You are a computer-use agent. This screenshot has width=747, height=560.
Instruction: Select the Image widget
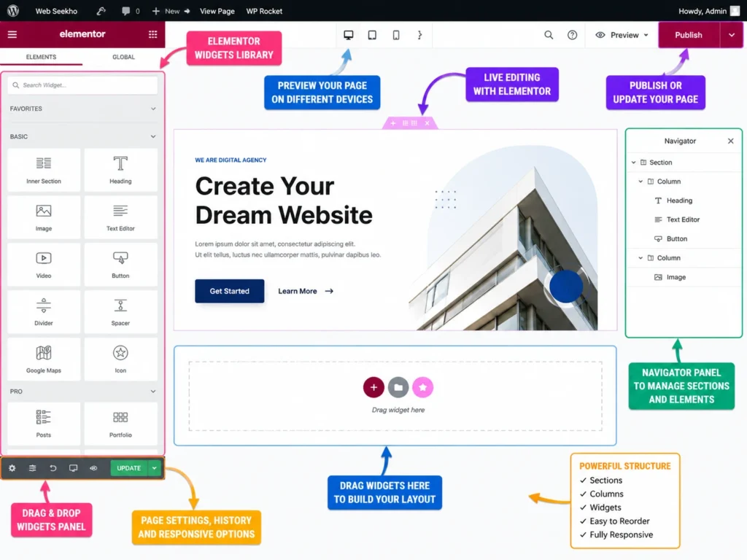point(44,217)
